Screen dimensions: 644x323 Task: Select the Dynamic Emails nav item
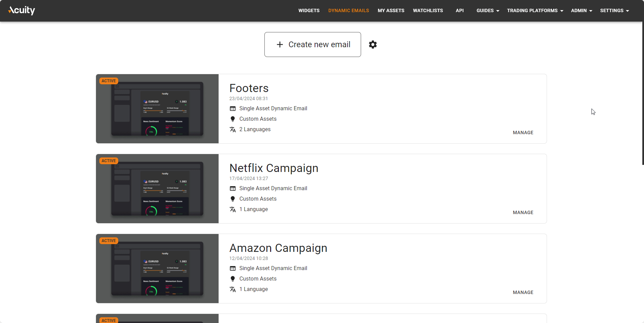[x=349, y=10]
